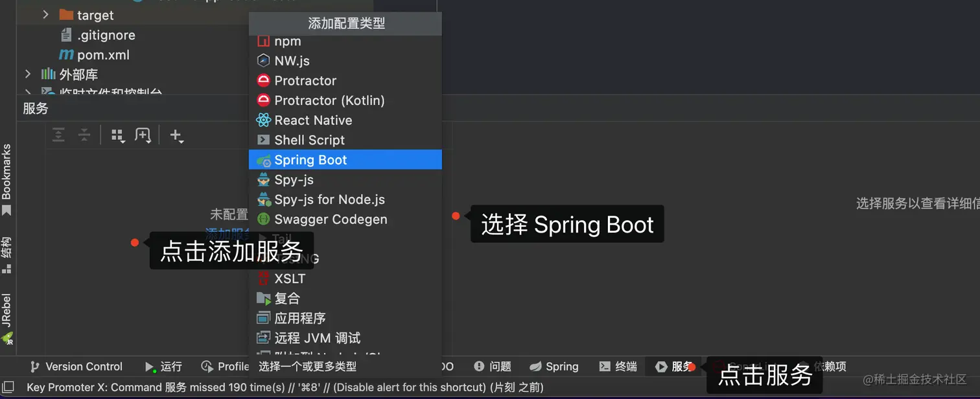Viewport: 980px width, 399px height.
Task: Open Profiler tool window
Action: [x=225, y=367]
